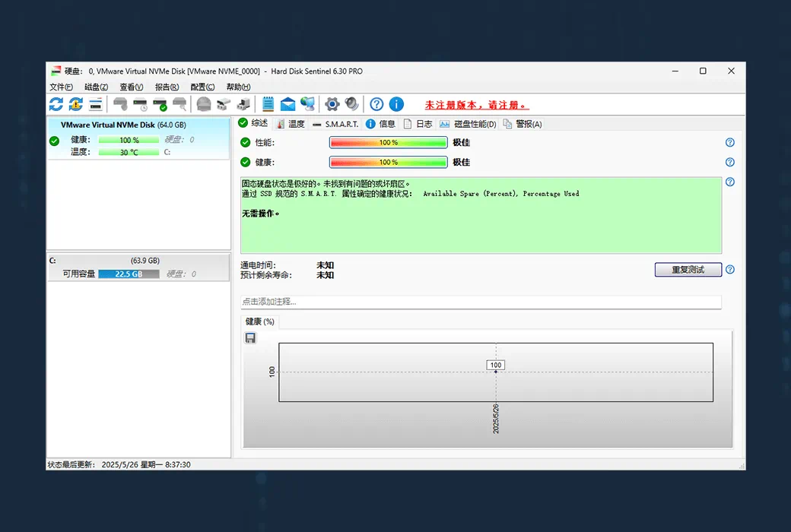Screen dimensions: 791x532
Task: Click the notepad report icon in toolbar
Action: coord(268,104)
